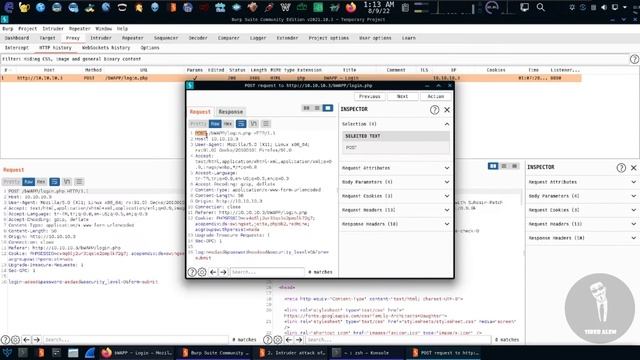Open search help icon at popup bottom

tap(192, 272)
